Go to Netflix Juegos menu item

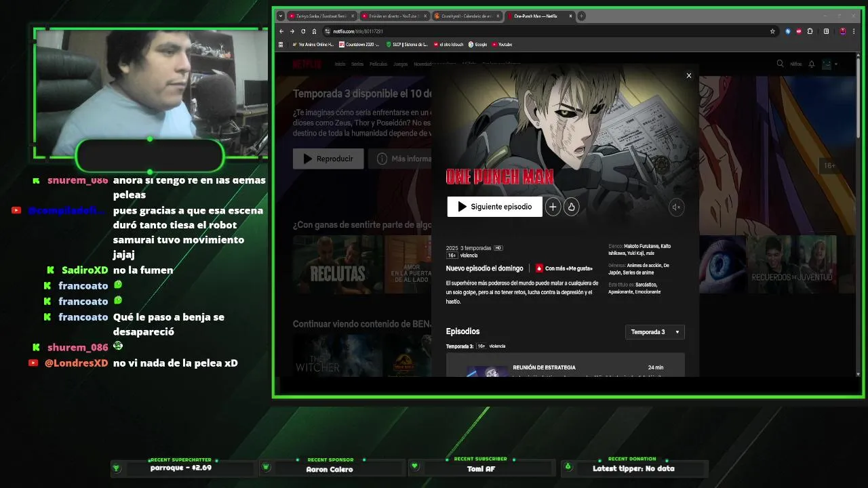[x=401, y=64]
